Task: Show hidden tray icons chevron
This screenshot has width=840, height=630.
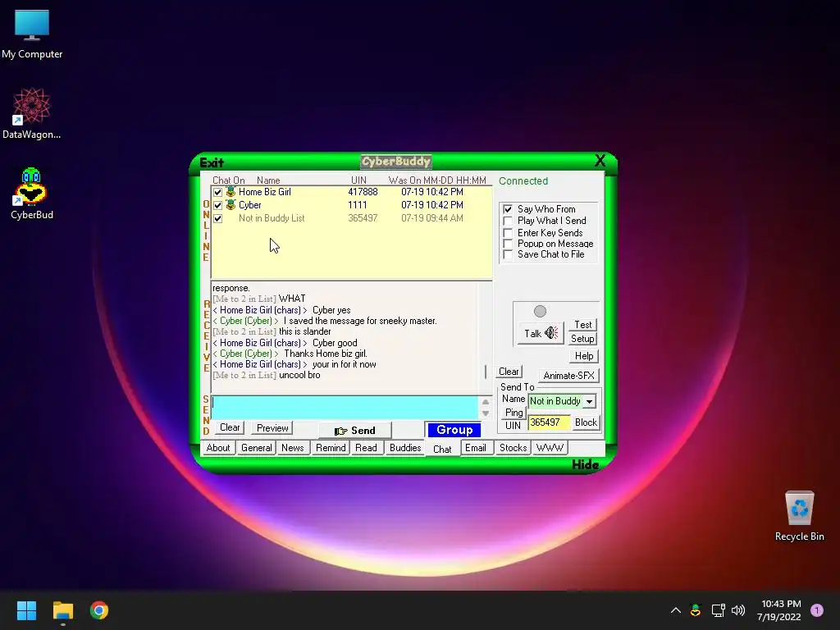Action: 676,610
